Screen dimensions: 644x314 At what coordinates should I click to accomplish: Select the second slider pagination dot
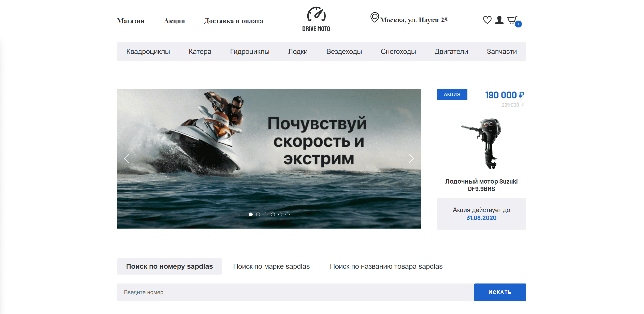(258, 214)
